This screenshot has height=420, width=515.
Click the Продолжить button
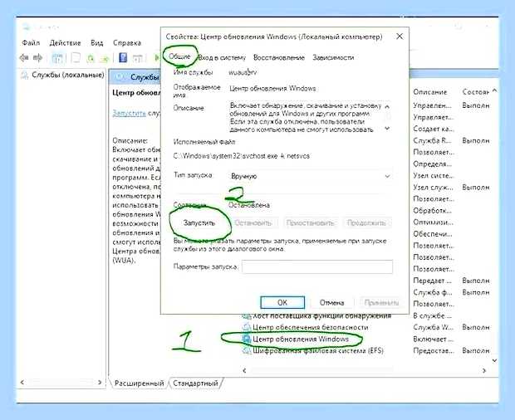pos(366,223)
